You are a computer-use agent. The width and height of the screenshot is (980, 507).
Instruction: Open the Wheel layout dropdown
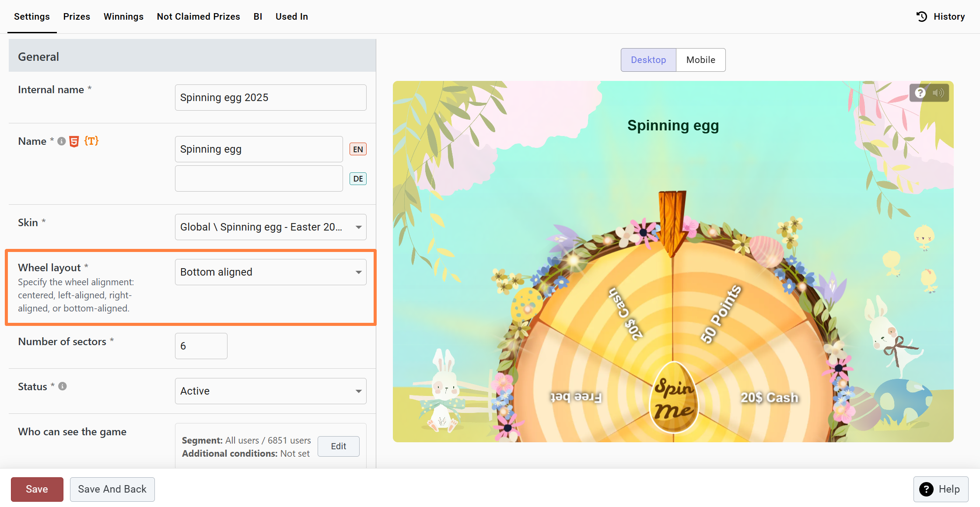pos(270,272)
